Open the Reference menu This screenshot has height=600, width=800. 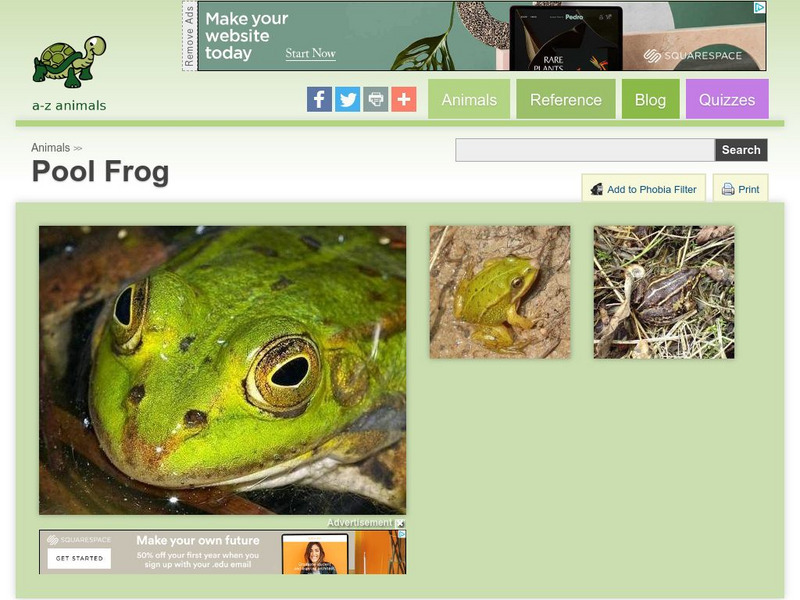[x=566, y=99]
